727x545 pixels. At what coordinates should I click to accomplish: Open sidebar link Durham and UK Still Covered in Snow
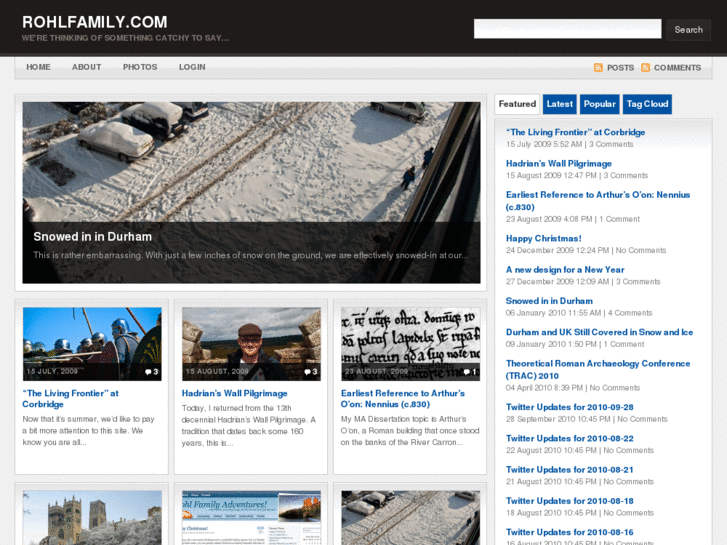pyautogui.click(x=599, y=332)
